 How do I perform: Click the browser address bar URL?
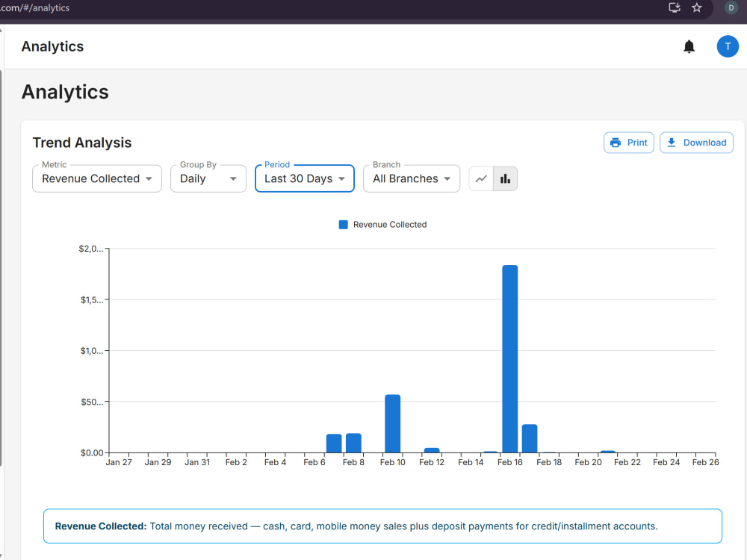34,7
